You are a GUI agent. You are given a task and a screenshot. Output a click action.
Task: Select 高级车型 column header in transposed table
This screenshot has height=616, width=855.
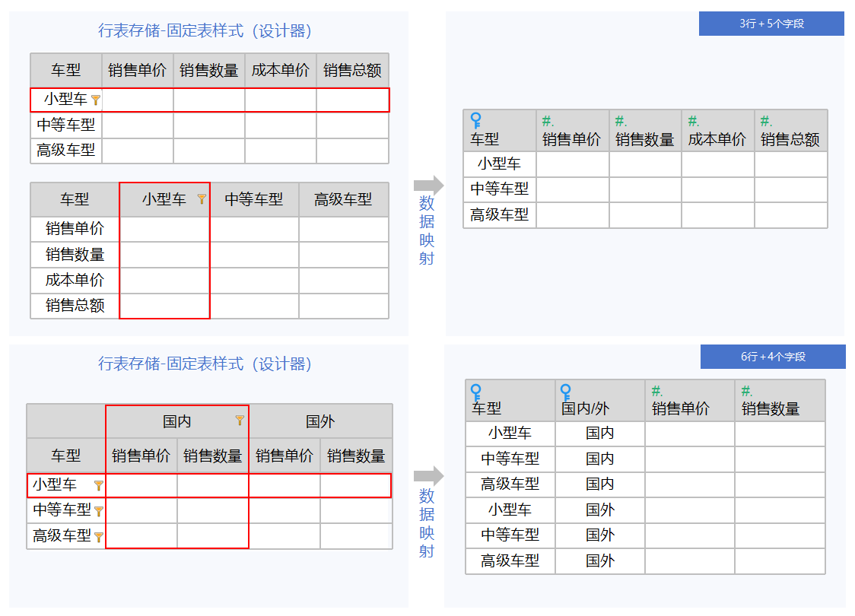coord(343,200)
